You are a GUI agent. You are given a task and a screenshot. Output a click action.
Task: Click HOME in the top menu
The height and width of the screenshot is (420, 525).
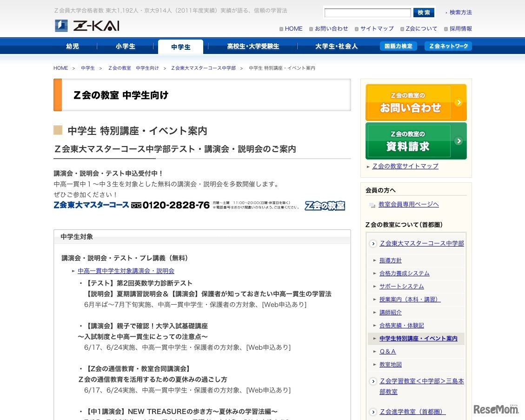click(293, 28)
